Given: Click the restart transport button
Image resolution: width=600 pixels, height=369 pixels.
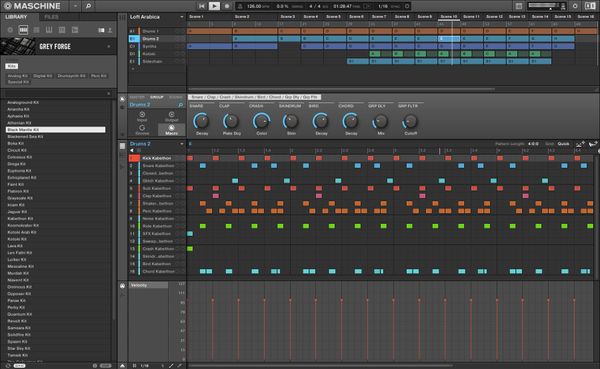Looking at the screenshot, I should pyautogui.click(x=202, y=6).
